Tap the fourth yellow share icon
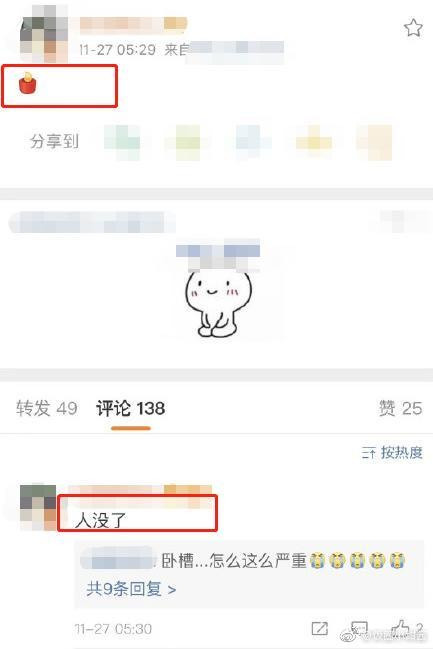The image size is (433, 649). coord(314,142)
